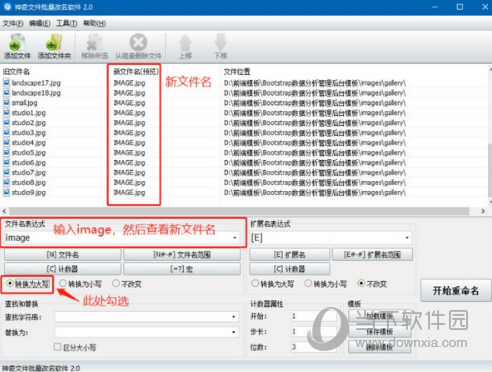Click the 新文件名(预览) column header
This screenshot has width=492, height=372.
(x=136, y=72)
